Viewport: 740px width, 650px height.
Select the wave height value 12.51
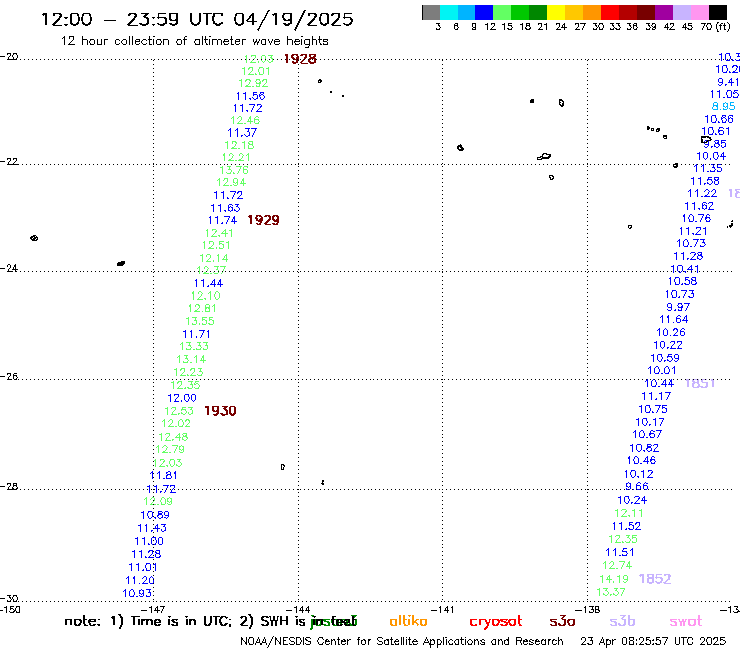click(x=216, y=245)
